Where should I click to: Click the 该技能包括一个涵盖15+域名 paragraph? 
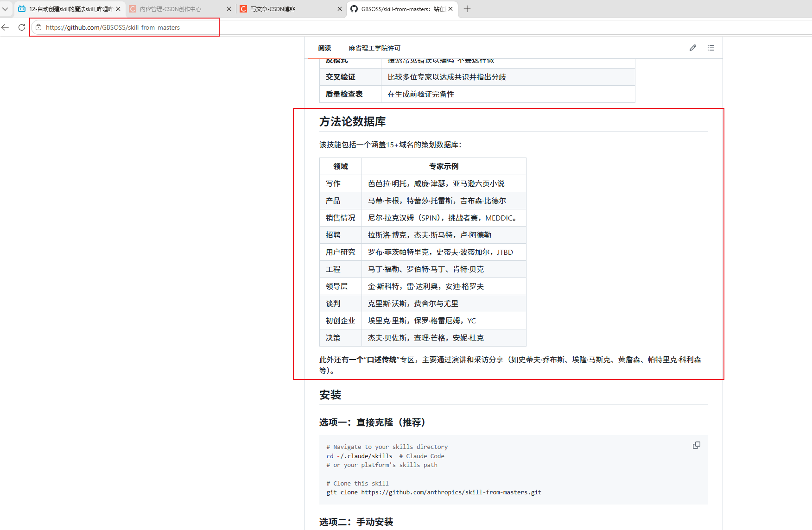[x=390, y=145]
